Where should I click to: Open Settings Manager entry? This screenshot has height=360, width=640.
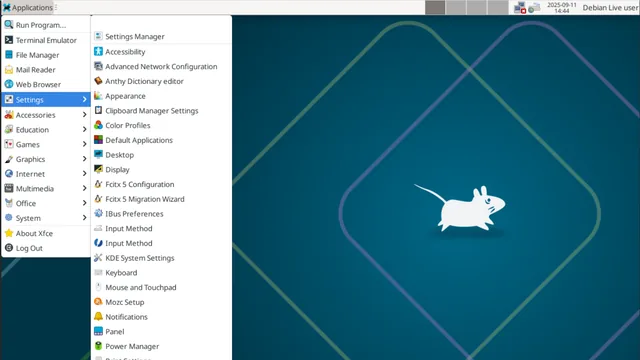162,36
